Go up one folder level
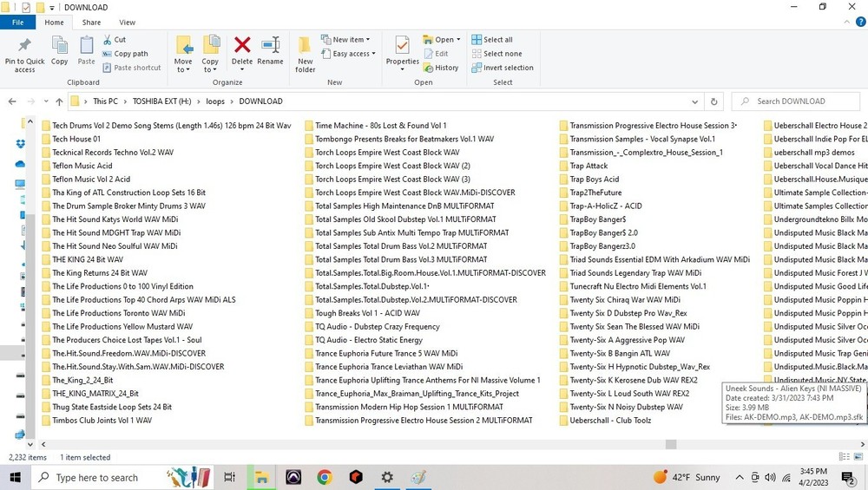The height and width of the screenshot is (490, 868). pos(59,101)
